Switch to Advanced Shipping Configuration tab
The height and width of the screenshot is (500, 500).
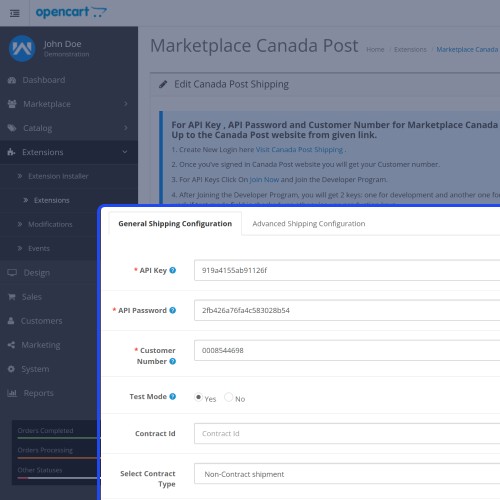(x=309, y=224)
